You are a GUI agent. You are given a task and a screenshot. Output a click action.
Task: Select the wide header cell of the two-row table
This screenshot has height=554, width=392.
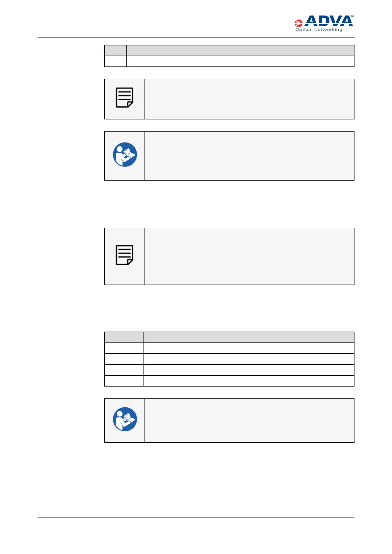coord(240,51)
